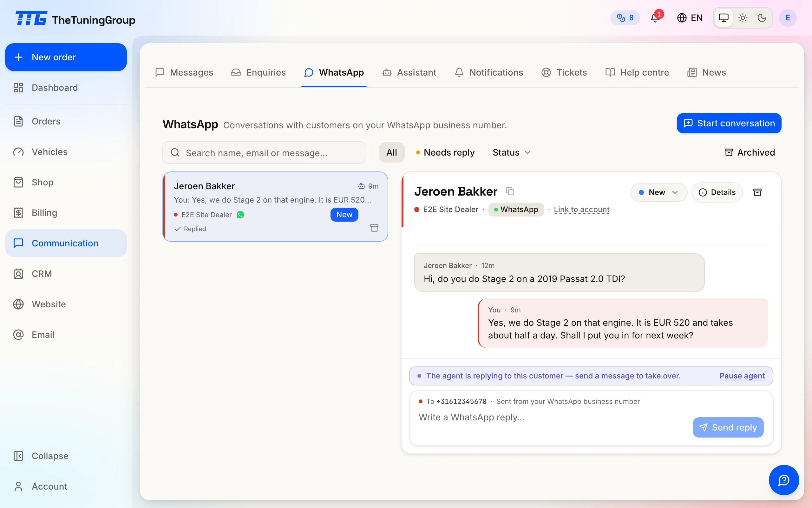Open Billing in the sidebar
Image resolution: width=812 pixels, height=508 pixels.
[66, 213]
